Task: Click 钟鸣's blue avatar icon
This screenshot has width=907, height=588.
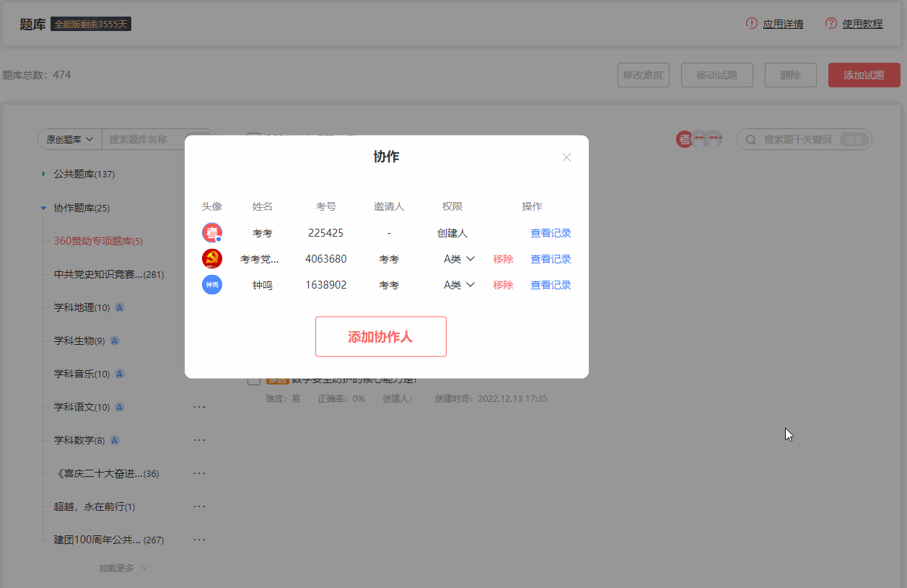Action: [212, 285]
